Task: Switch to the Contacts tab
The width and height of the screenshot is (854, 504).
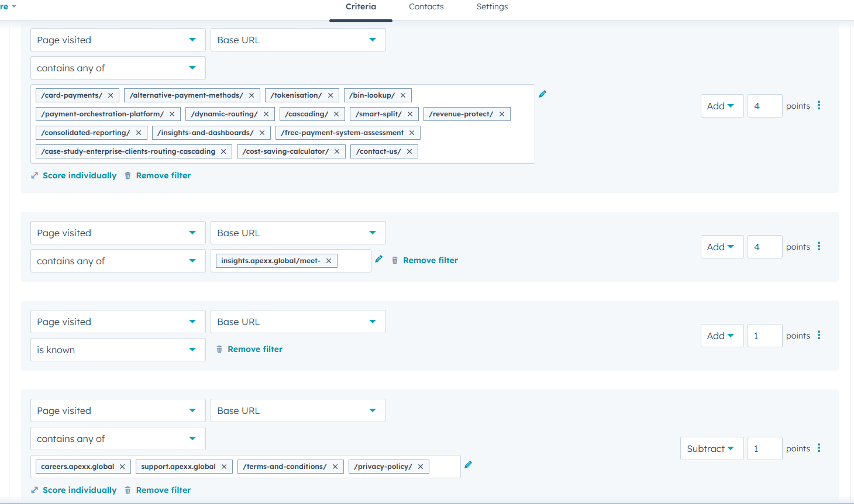Action: point(426,6)
